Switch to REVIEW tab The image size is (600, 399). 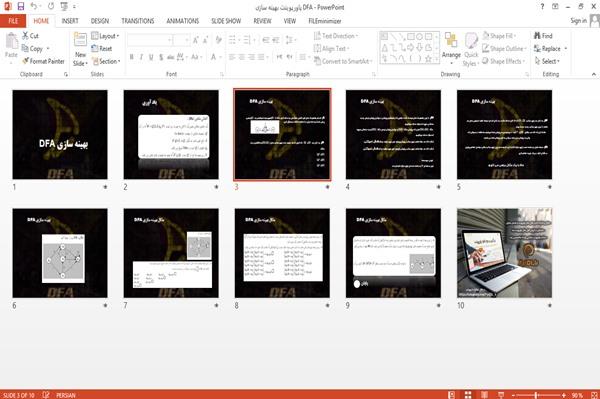click(262, 21)
